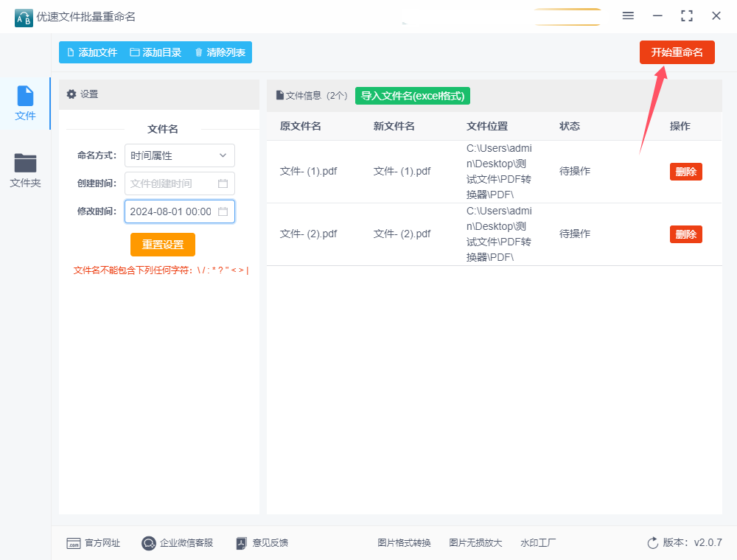Select original name cell 文件- (1).pdf
The image size is (737, 560).
[308, 172]
